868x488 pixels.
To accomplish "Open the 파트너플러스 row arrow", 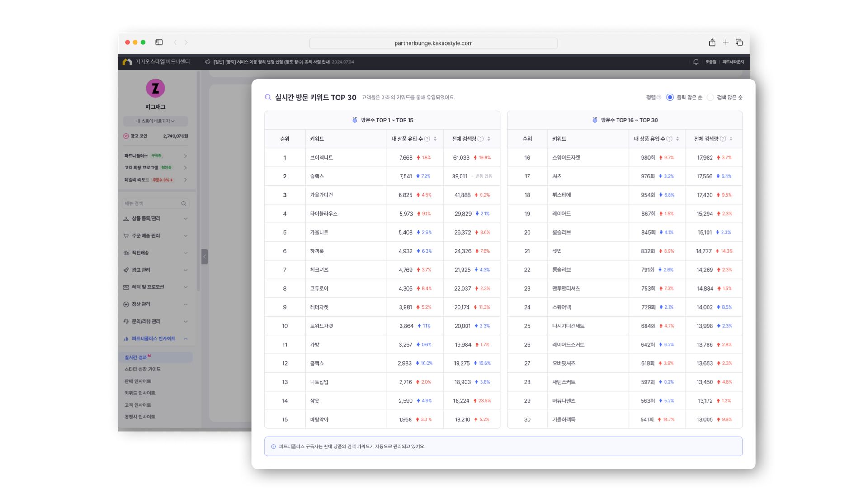I will (x=185, y=156).
